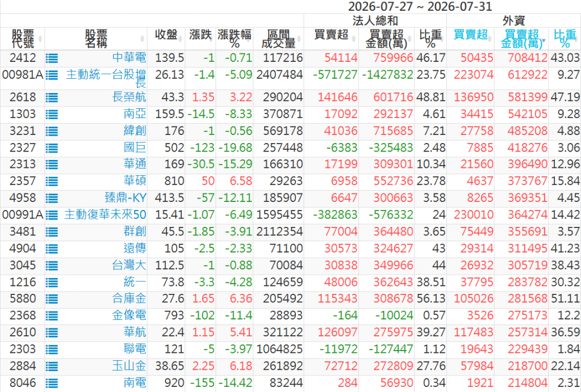Open stock link 統一
Image resolution: width=581 pixels, height=392 pixels.
[135, 282]
